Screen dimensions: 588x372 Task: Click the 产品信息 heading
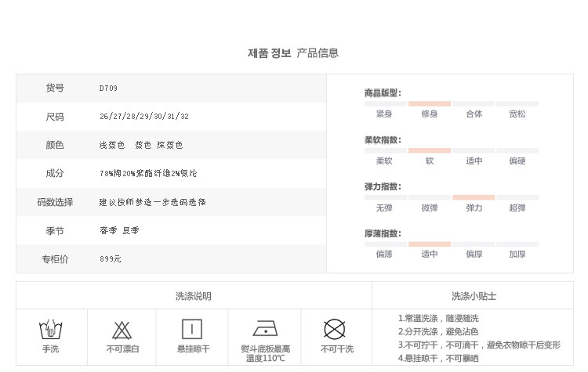coord(318,53)
